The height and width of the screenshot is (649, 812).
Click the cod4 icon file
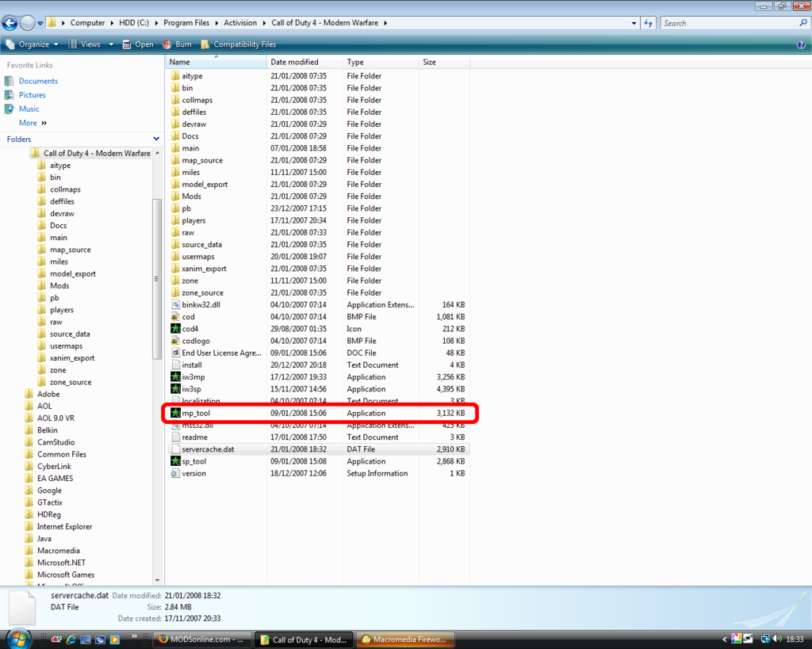coord(176,329)
